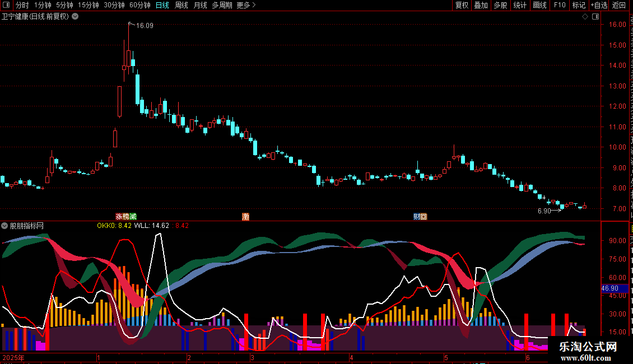Click the 复权 button
The height and width of the screenshot is (364, 633).
(462, 5)
